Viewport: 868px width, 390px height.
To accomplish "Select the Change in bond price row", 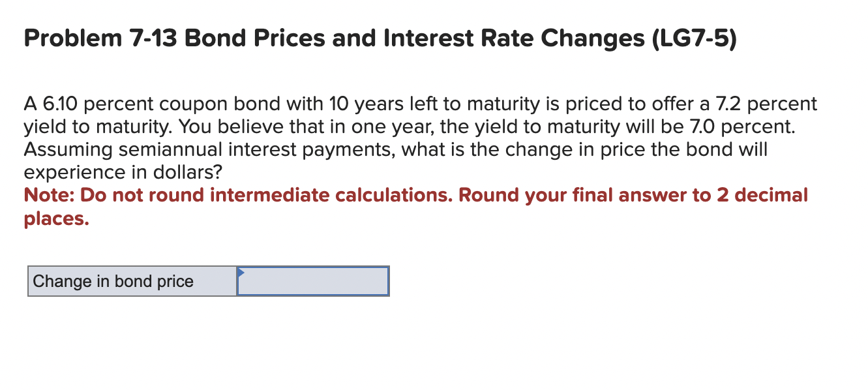I will point(207,281).
